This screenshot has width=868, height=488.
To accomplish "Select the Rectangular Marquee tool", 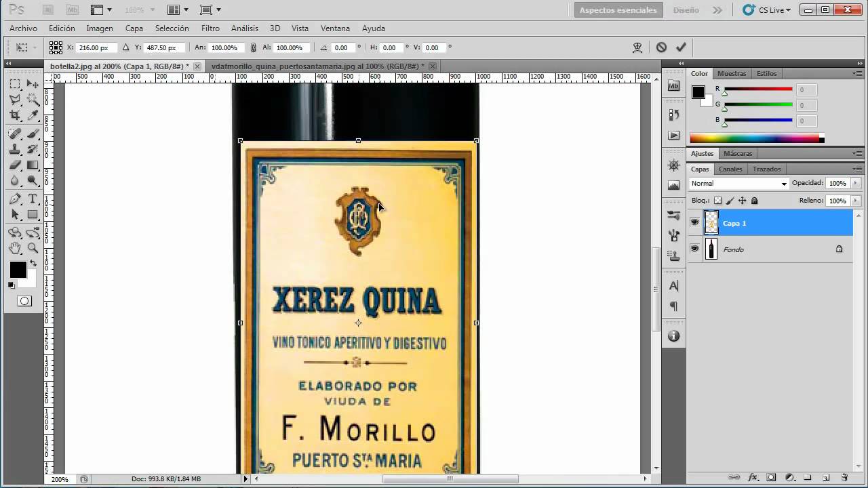I will point(15,84).
